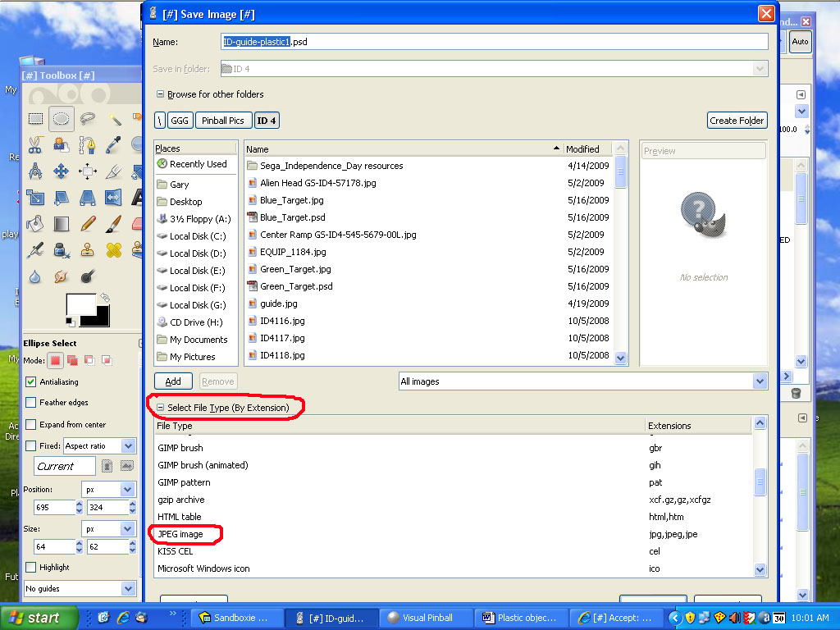Click the Add bookmark button
The height and width of the screenshot is (630, 840).
[173, 381]
